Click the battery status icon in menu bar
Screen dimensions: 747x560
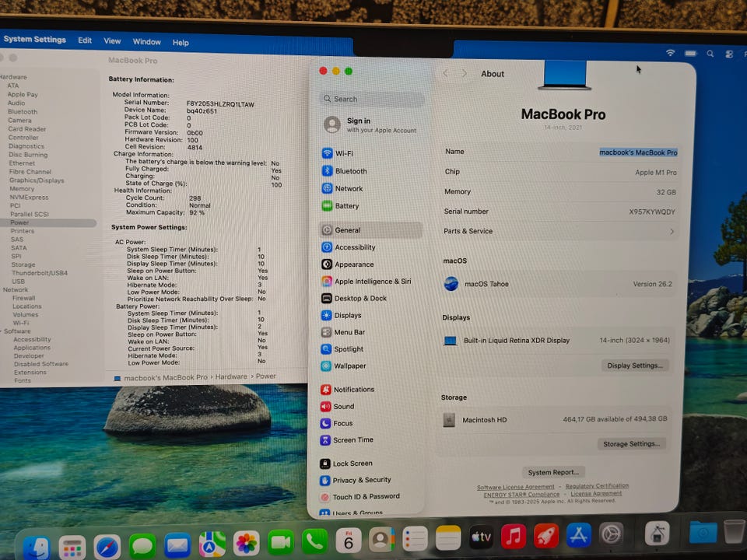[691, 54]
